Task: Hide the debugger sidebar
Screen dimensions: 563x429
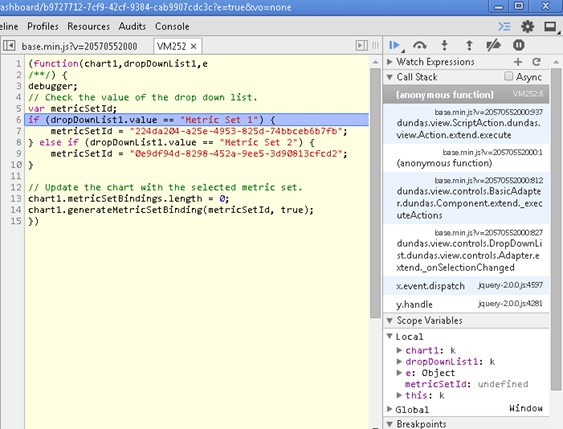Action: tap(361, 46)
